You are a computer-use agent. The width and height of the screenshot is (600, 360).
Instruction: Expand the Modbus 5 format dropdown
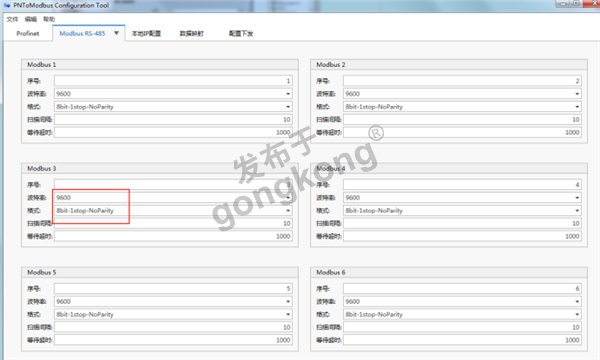coord(173,314)
